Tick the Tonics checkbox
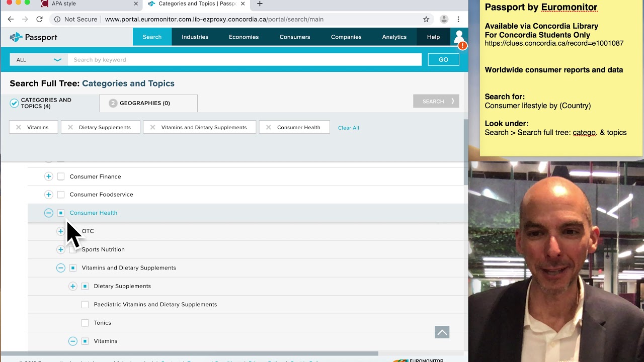 [85, 323]
